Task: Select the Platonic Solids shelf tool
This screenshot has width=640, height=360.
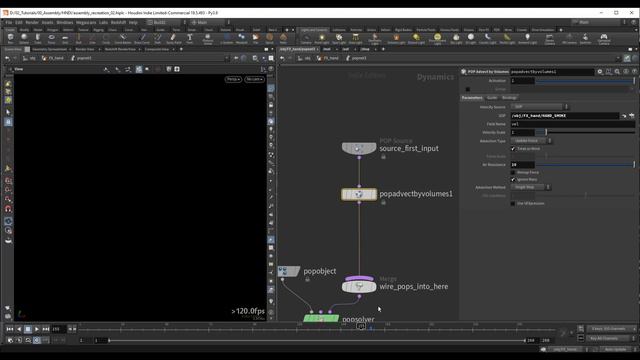Action: pos(207,38)
